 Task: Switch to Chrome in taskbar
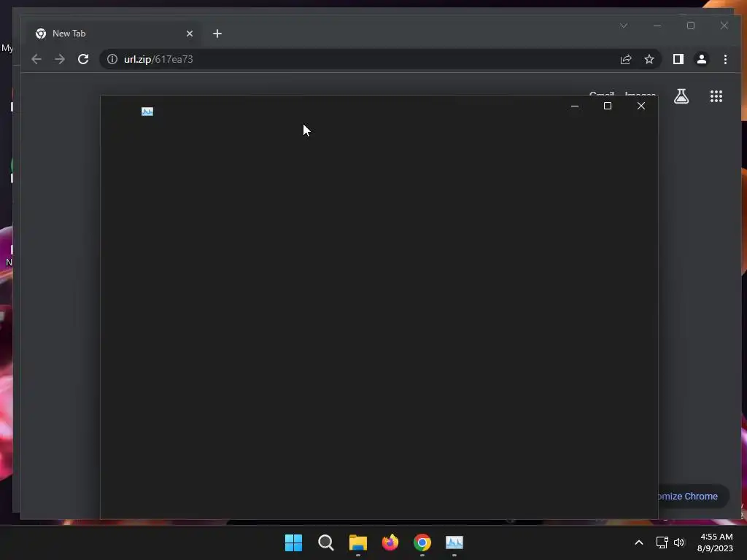tap(422, 542)
